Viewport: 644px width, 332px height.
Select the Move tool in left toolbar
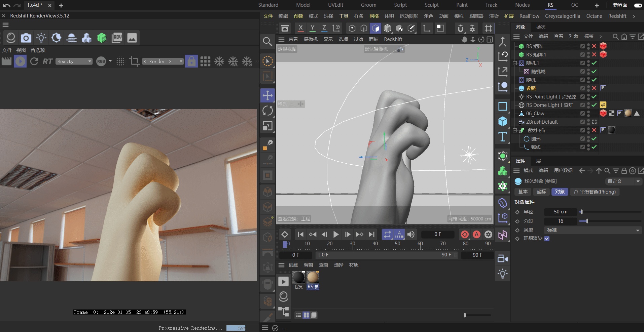tap(267, 95)
